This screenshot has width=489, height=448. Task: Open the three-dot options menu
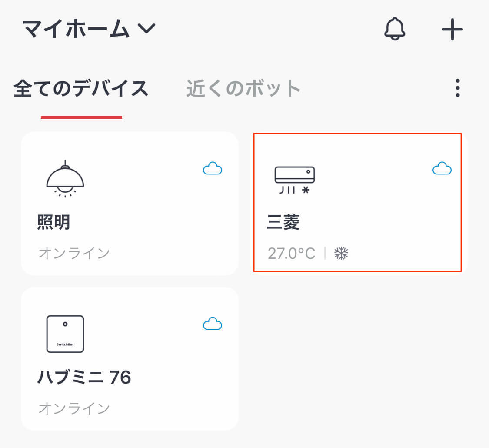click(x=457, y=88)
